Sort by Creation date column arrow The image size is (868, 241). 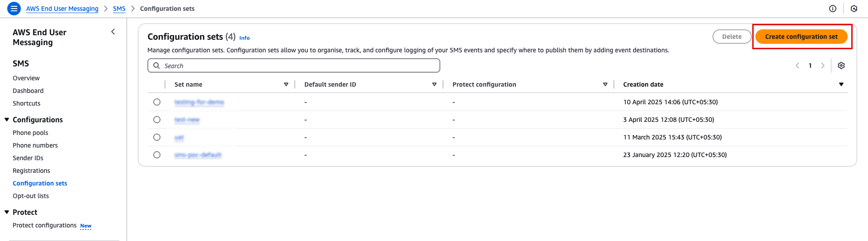[x=841, y=84]
